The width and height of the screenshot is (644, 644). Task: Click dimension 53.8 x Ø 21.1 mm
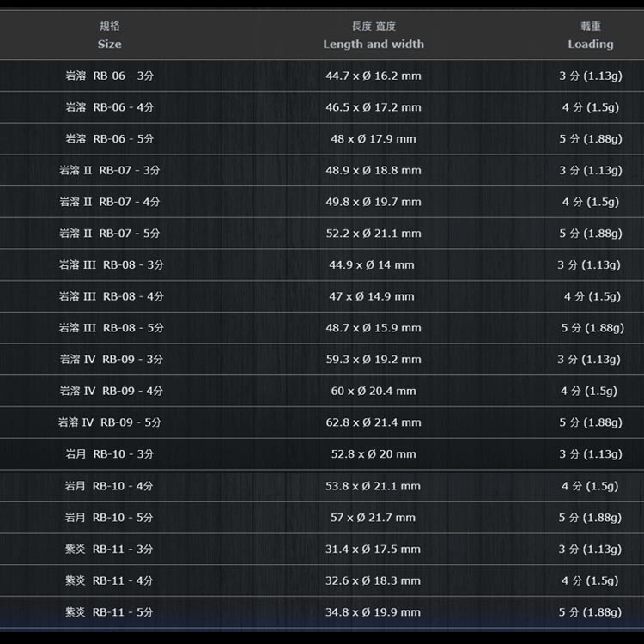pos(374,486)
